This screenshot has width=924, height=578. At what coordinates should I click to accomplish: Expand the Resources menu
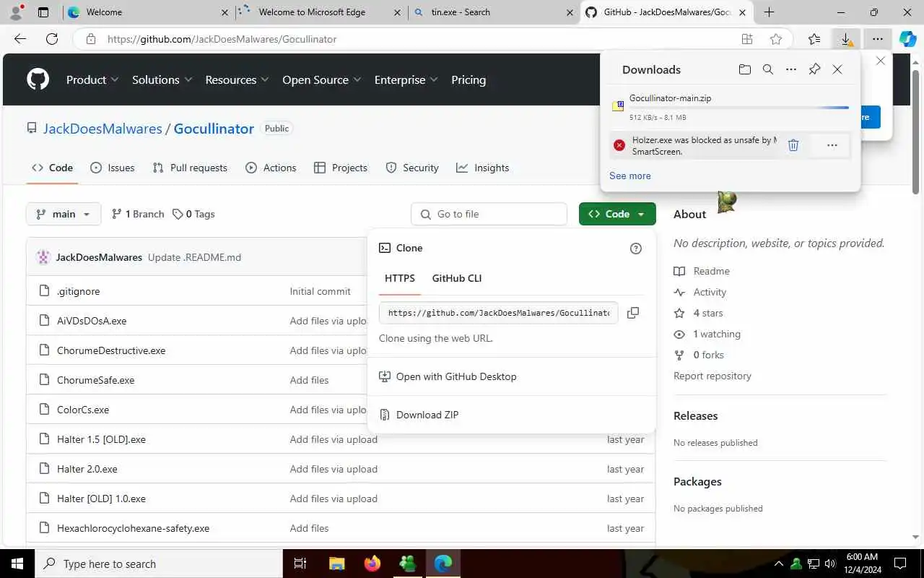[x=237, y=79]
